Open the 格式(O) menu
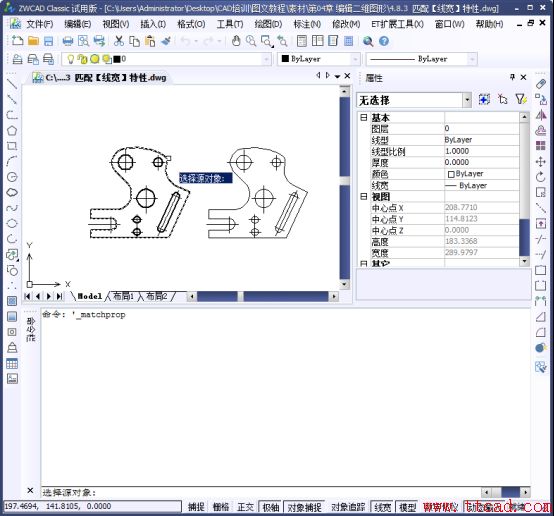 pos(191,24)
